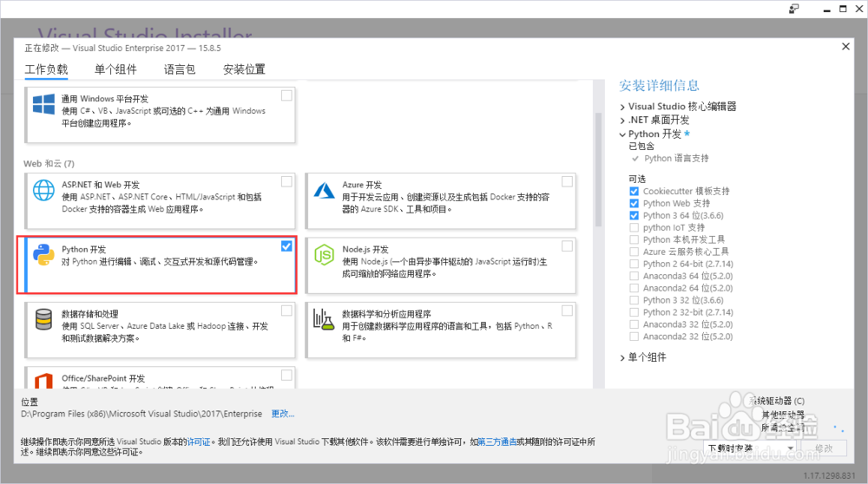The width and height of the screenshot is (868, 484).
Task: Check Python 2 64-bit (2.7.14) option
Action: click(634, 264)
